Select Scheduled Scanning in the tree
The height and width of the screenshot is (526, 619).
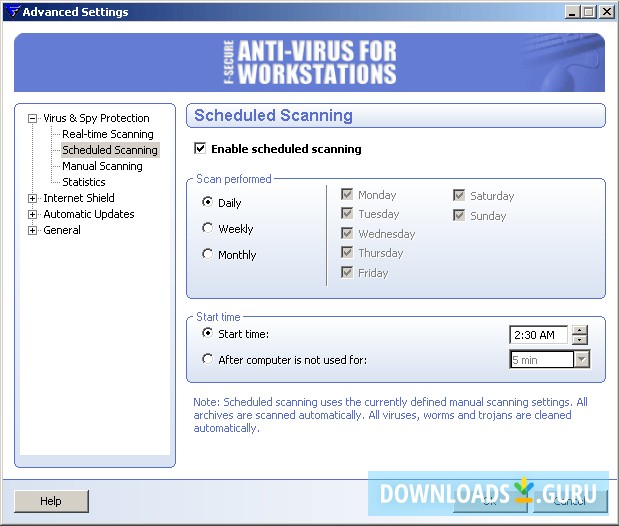pyautogui.click(x=110, y=150)
